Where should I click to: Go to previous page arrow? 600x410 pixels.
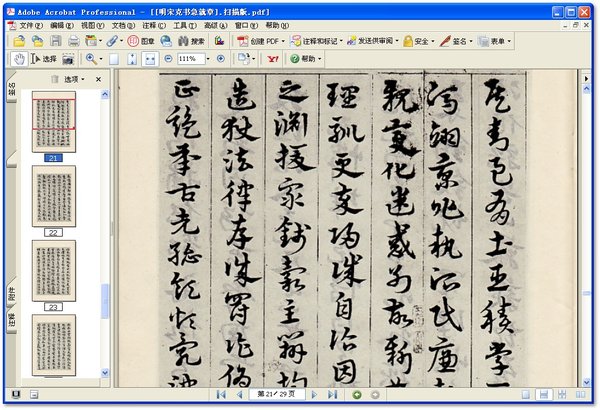(240, 394)
